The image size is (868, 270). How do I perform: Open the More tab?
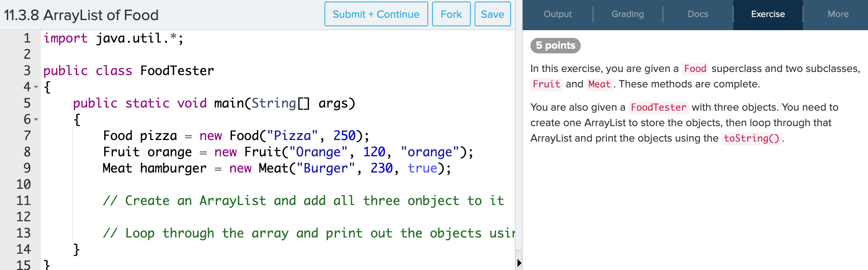(x=838, y=14)
